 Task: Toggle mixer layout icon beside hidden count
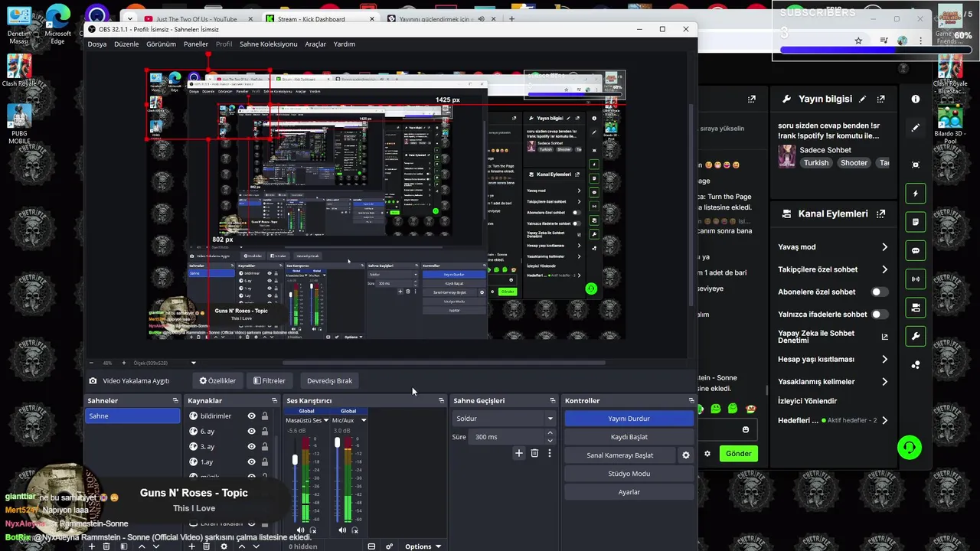(371, 546)
